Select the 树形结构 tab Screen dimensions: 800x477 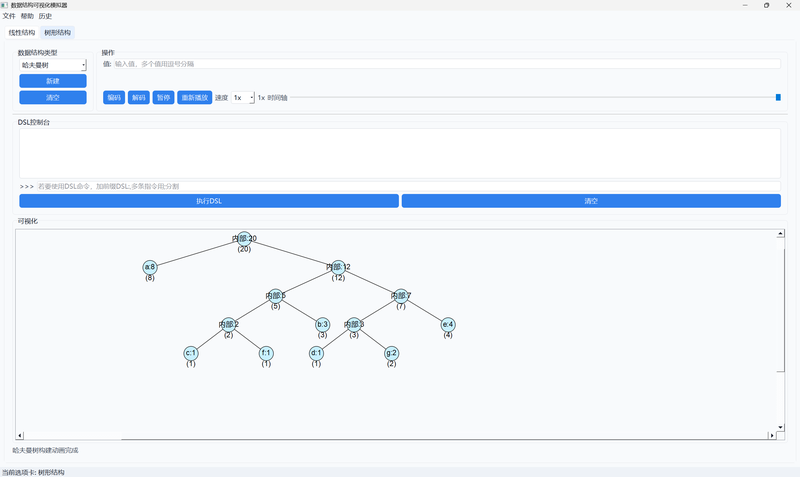58,33
